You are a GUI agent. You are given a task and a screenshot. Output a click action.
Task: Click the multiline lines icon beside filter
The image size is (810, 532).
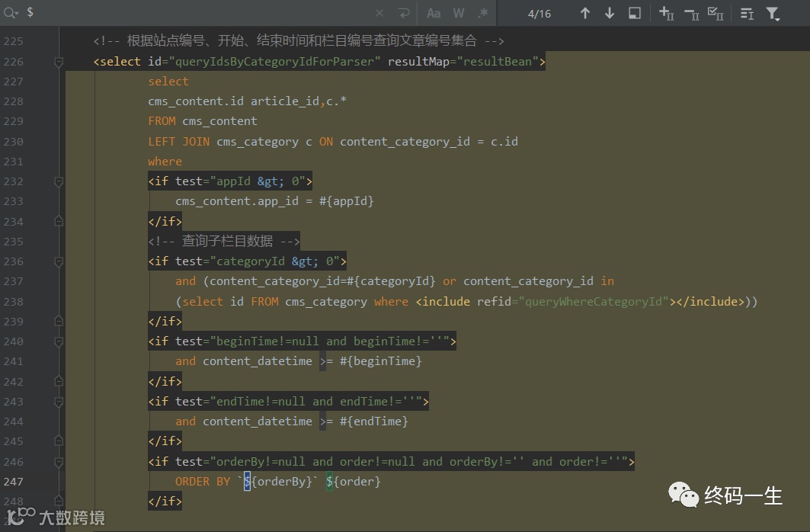[747, 14]
